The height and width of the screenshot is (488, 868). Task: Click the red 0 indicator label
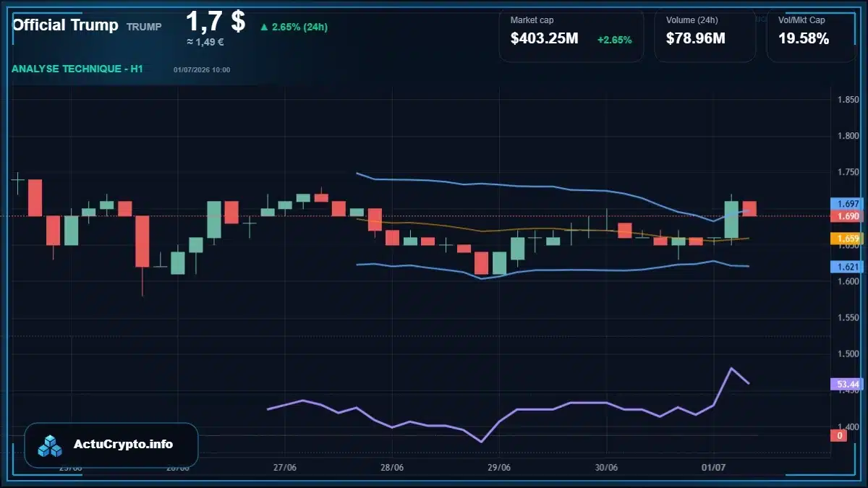[840, 435]
